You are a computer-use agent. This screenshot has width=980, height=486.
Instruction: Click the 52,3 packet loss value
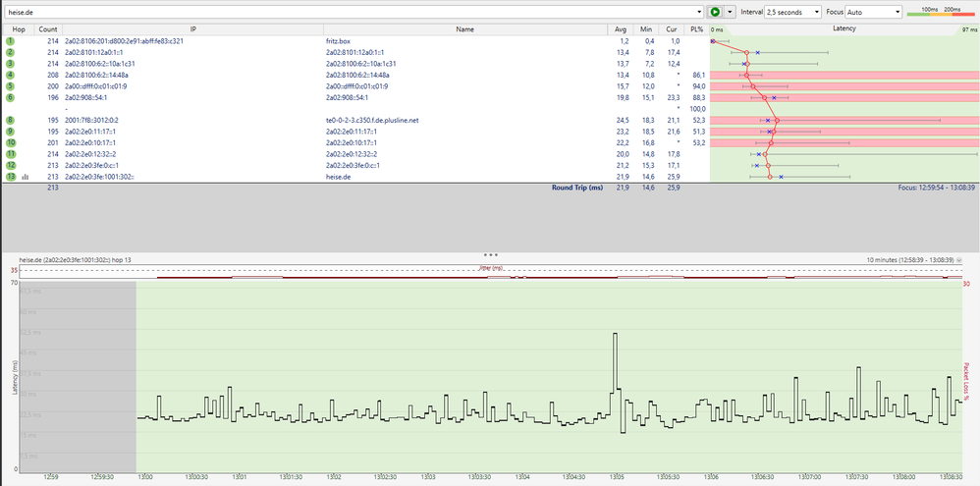point(699,120)
